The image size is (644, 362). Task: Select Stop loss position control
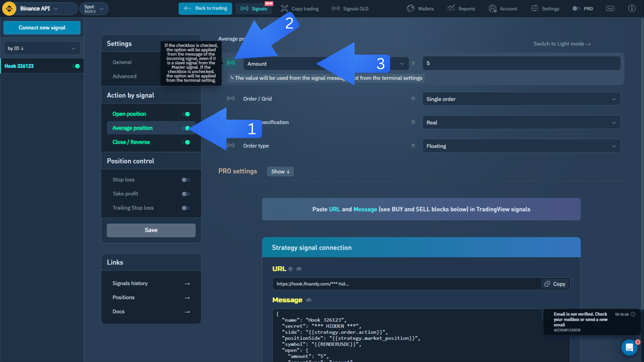[x=123, y=180]
